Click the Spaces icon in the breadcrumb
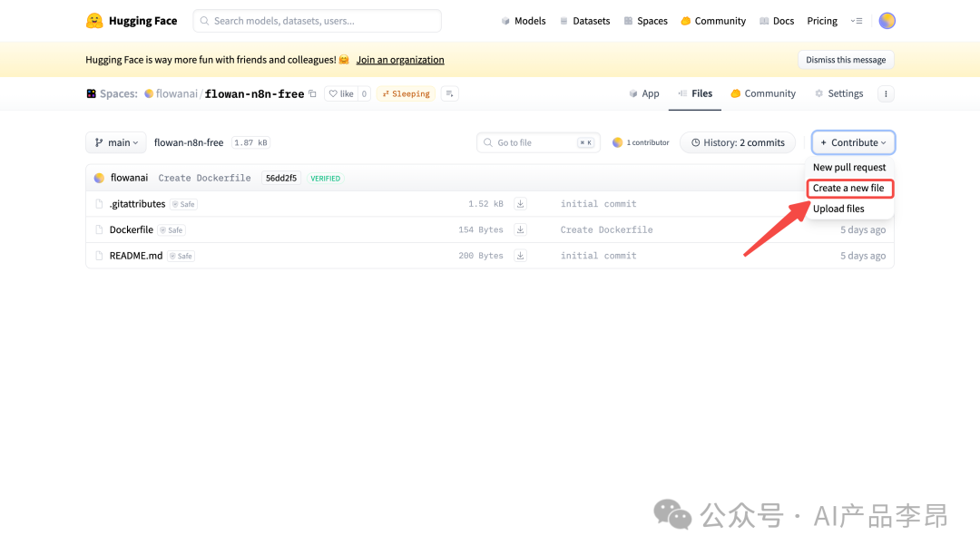The width and height of the screenshot is (980, 555). 92,93
